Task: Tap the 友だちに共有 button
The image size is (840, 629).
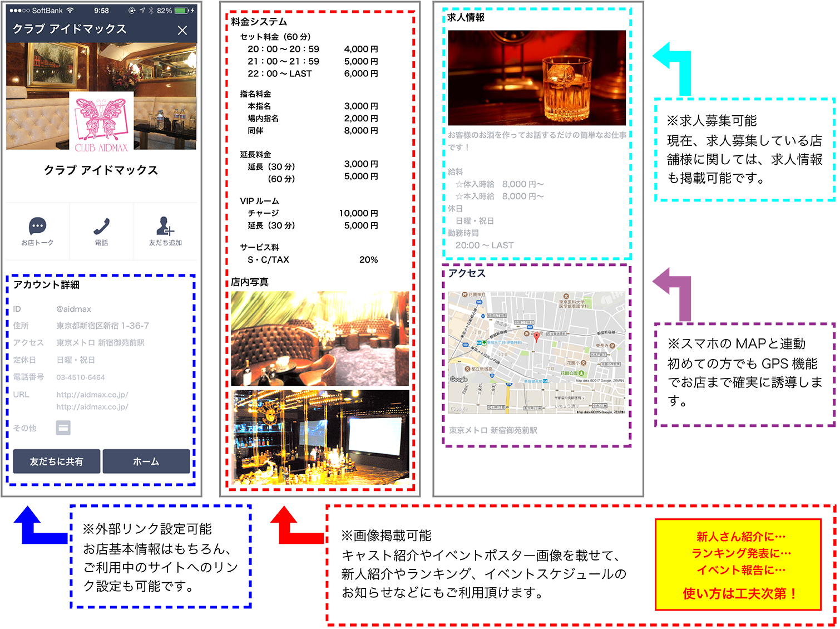Action: tap(57, 461)
